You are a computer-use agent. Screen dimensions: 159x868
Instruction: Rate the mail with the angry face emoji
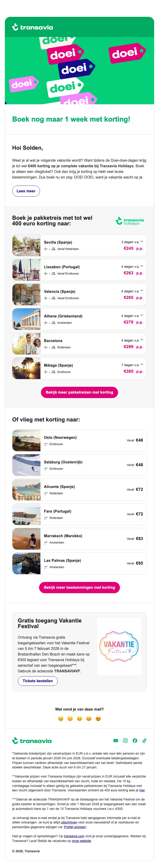(61, 718)
